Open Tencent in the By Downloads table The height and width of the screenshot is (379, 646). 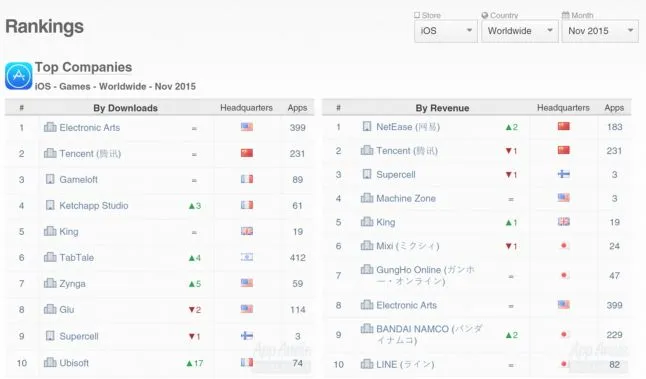tap(90, 154)
